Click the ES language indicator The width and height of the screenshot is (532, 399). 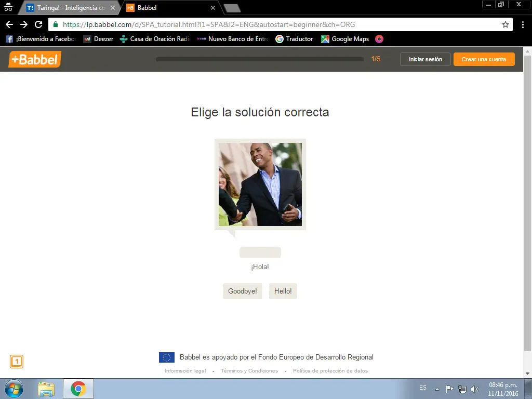423,388
